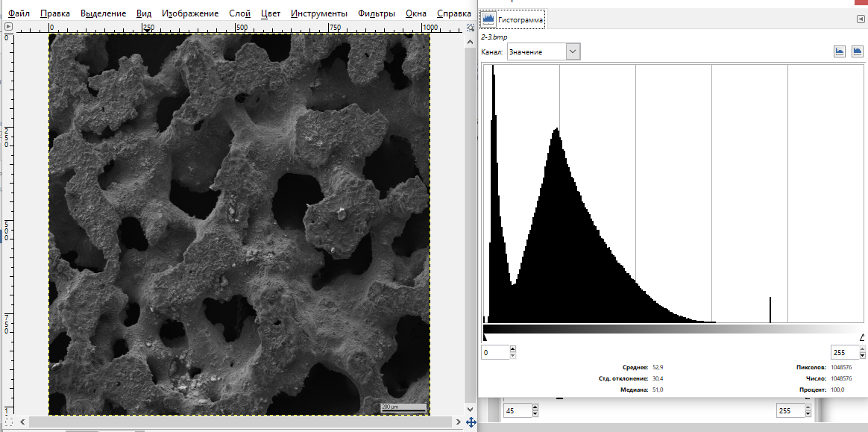Click the image menu arrow by the ruler
Screen dimensions: 868x432
(8, 27)
